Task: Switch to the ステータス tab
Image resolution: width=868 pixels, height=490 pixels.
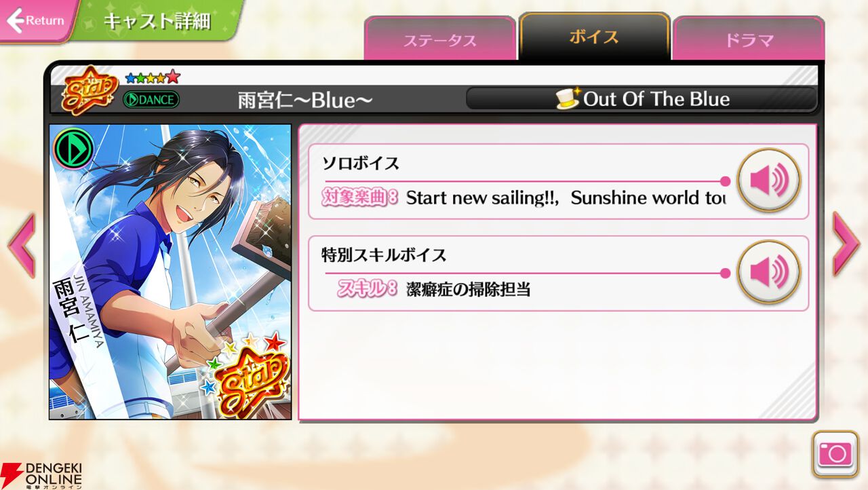Action: [x=439, y=39]
